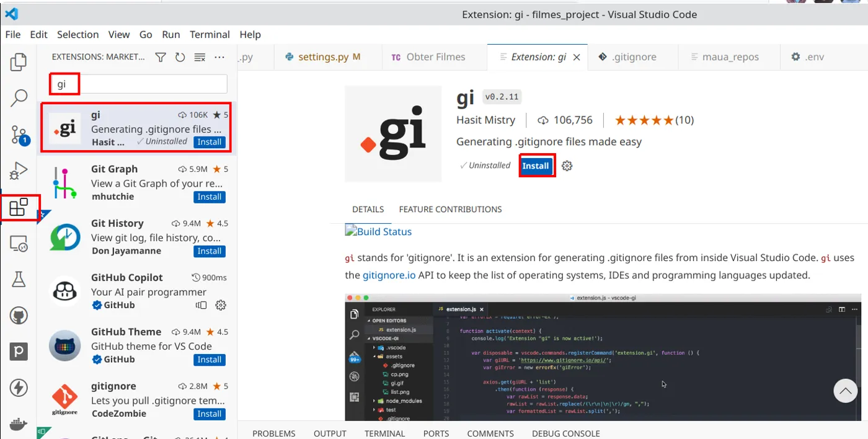This screenshot has width=868, height=439.
Task: Open the Docker view icon
Action: (x=19, y=424)
